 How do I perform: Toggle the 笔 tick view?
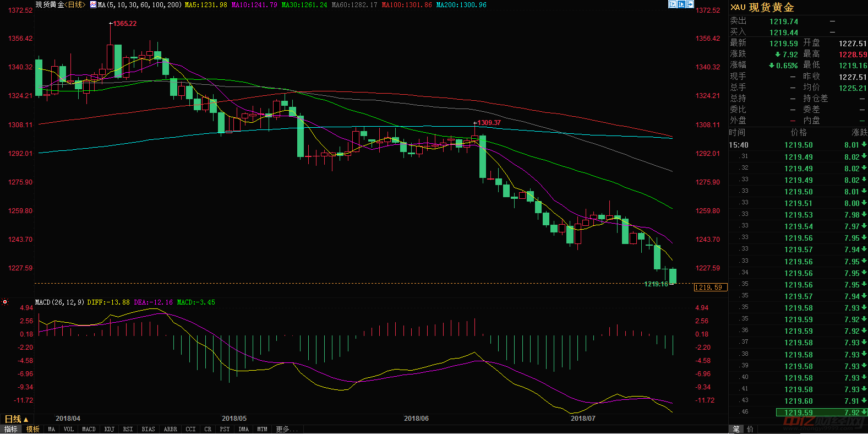736,429
